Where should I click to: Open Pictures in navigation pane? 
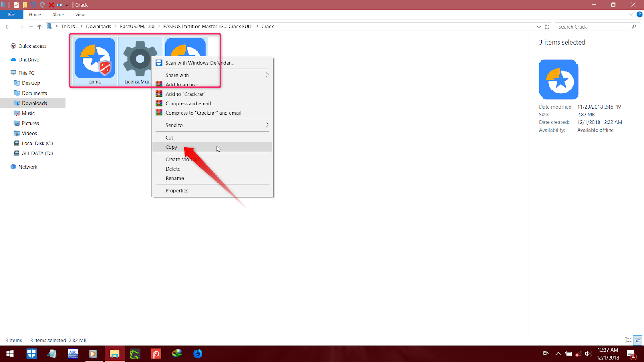tap(30, 123)
